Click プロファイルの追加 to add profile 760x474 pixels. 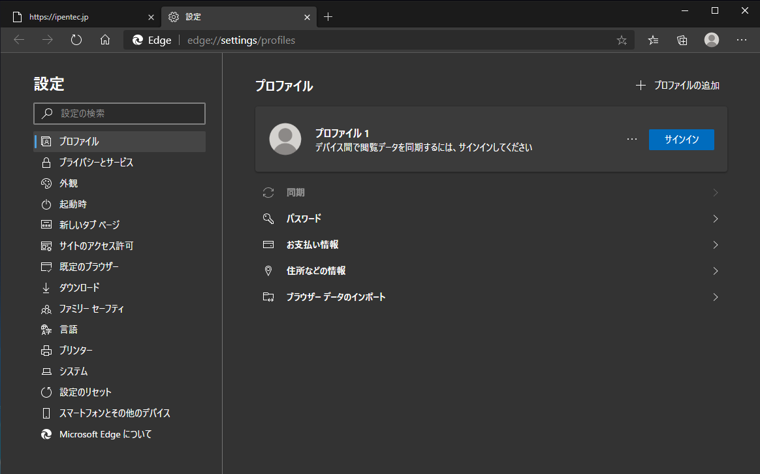(x=678, y=85)
